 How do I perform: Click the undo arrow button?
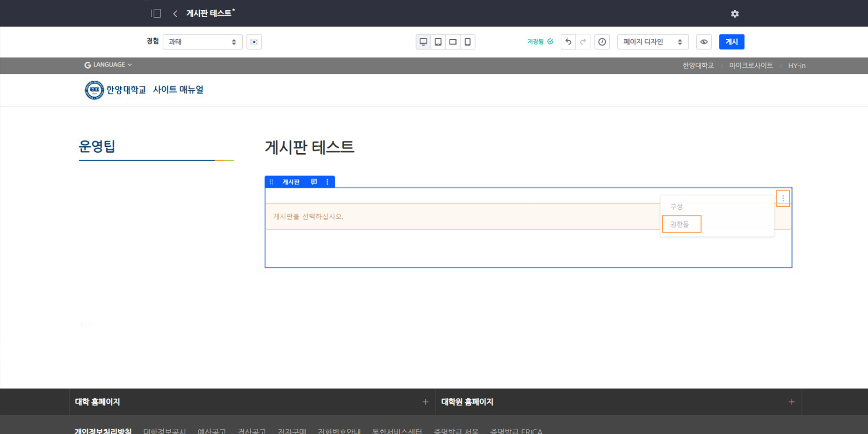coord(568,42)
